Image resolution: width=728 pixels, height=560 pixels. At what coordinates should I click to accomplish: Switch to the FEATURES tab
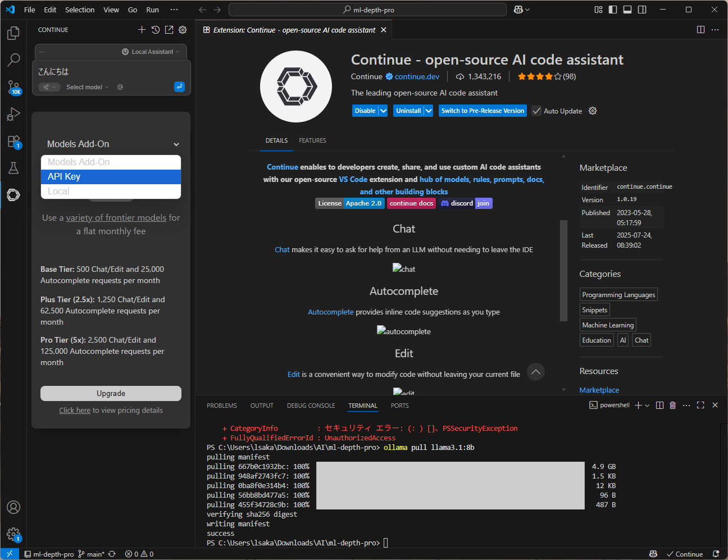[312, 140]
